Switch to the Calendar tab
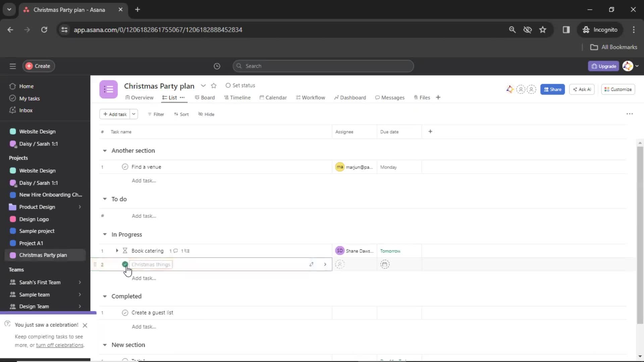The image size is (644, 362). click(x=275, y=97)
